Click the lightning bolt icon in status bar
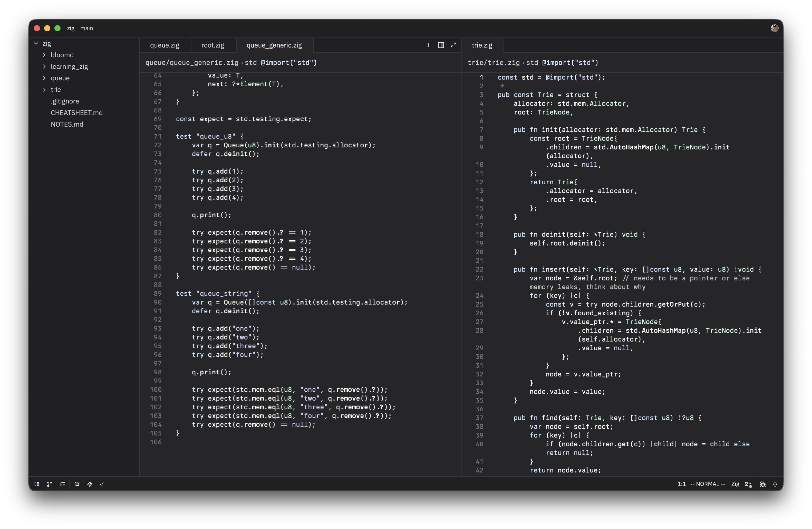 [90, 484]
